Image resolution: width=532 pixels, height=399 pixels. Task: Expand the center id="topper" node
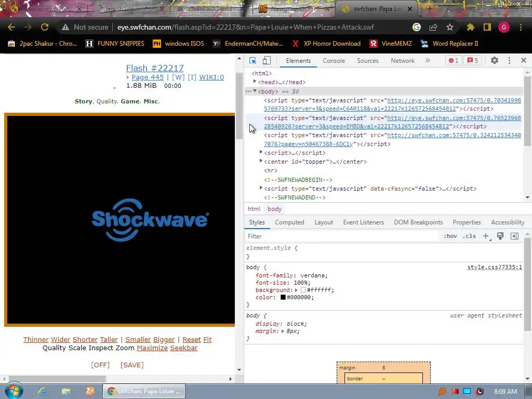pos(261,161)
